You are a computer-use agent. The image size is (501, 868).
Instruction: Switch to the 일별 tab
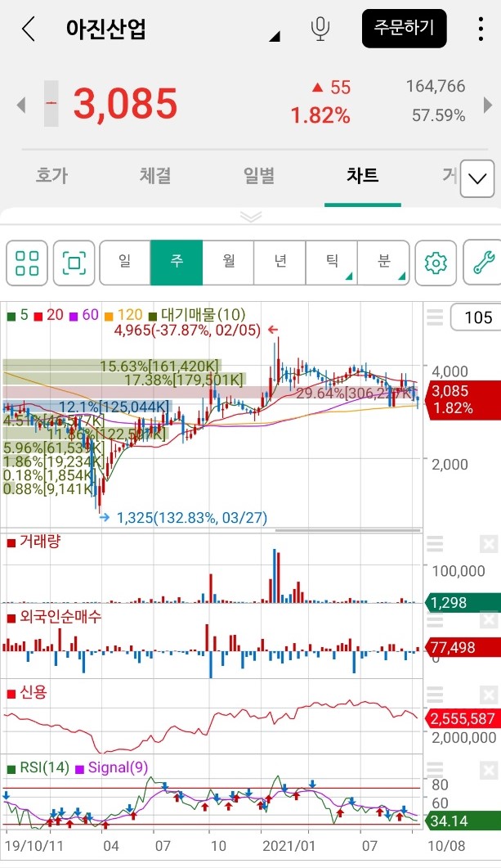[x=259, y=176]
